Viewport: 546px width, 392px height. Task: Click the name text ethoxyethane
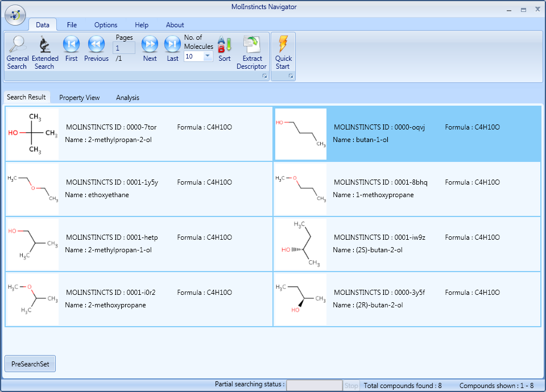point(108,195)
